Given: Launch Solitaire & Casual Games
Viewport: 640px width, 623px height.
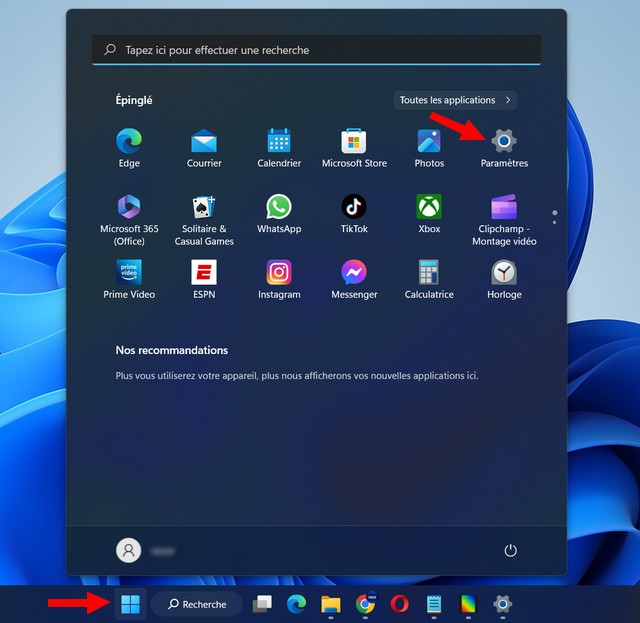Looking at the screenshot, I should [204, 220].
